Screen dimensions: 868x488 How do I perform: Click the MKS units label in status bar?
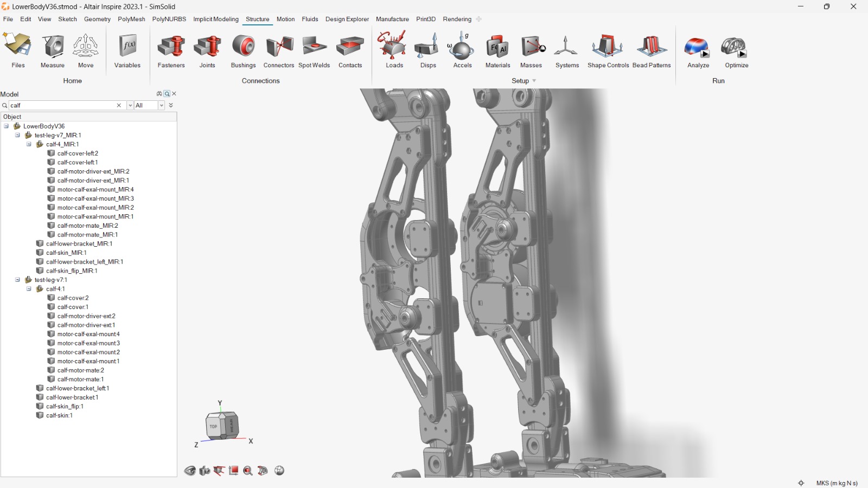(837, 483)
